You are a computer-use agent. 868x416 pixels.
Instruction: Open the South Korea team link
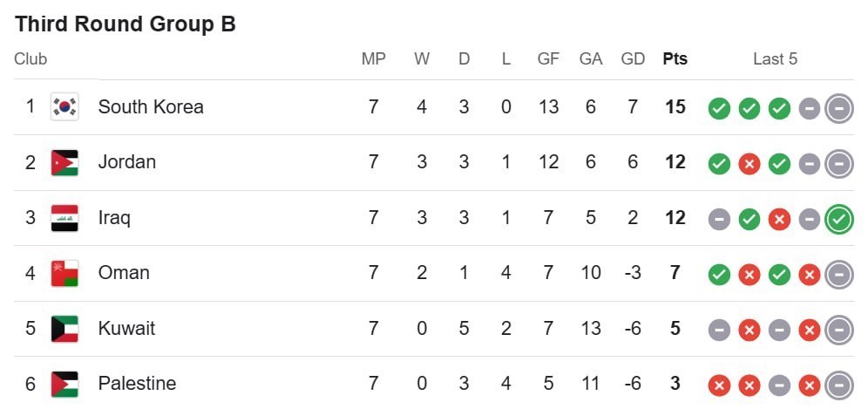click(x=151, y=107)
